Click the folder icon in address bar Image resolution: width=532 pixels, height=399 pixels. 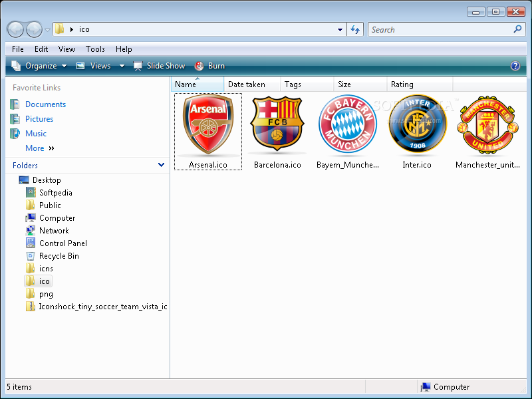coord(59,29)
